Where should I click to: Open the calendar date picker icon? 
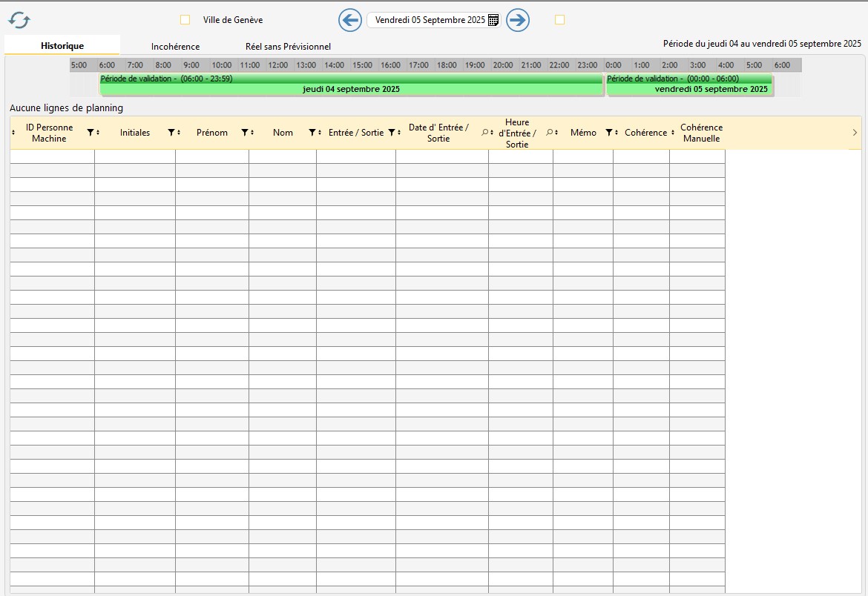493,21
